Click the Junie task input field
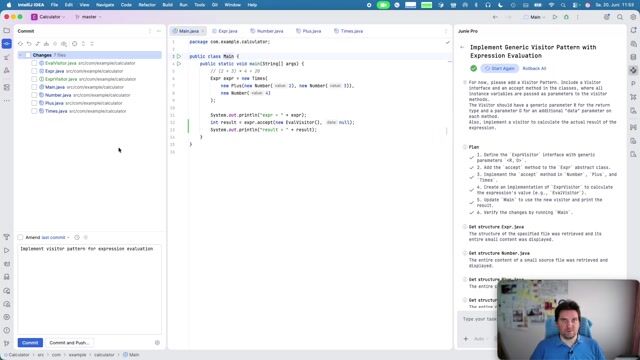The height and width of the screenshot is (360, 640). pyautogui.click(x=478, y=319)
